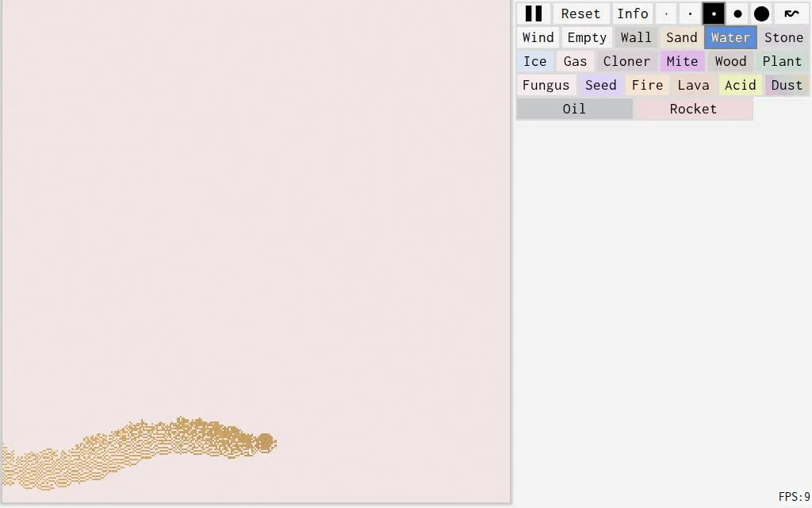Viewport: 812px width, 508px height.
Task: Choose the second-largest brush size dot
Action: [x=737, y=13]
